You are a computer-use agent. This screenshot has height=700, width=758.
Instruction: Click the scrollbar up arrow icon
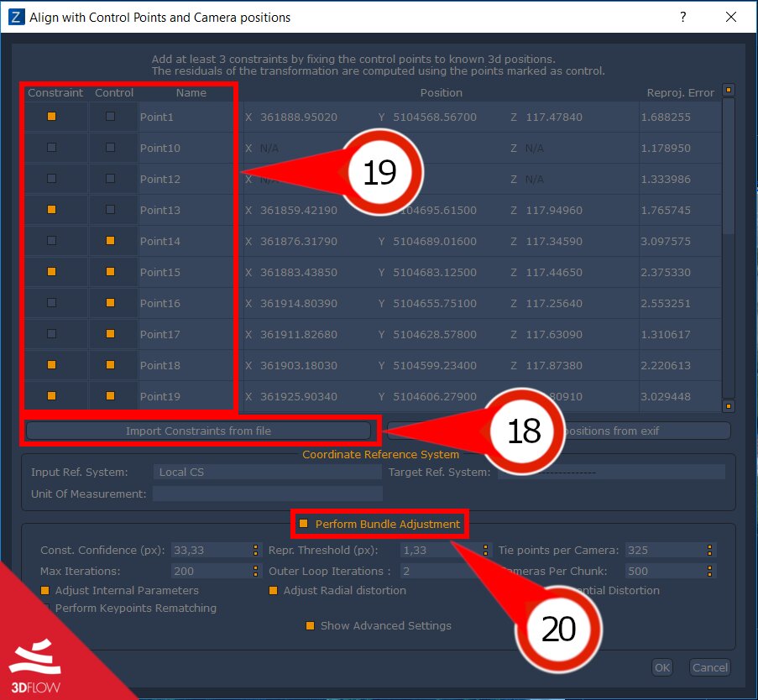pyautogui.click(x=727, y=90)
